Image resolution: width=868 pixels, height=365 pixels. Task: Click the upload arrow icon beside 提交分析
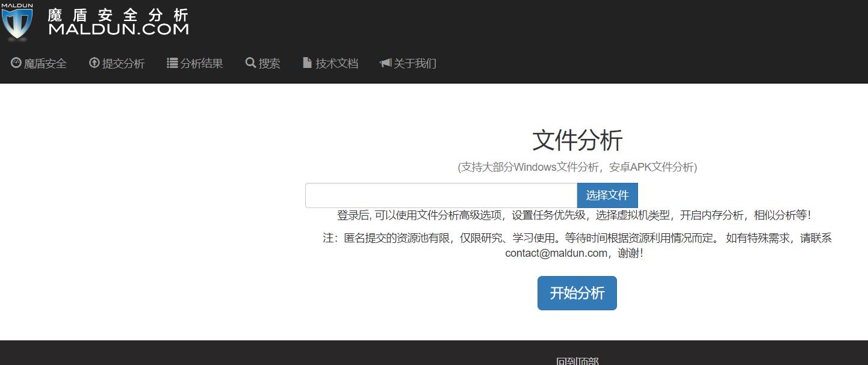[94, 63]
